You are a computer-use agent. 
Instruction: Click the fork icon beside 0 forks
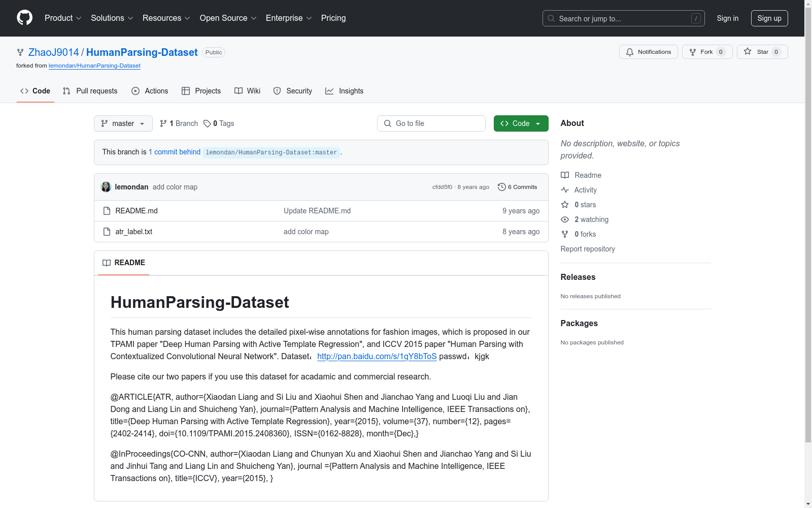click(565, 234)
